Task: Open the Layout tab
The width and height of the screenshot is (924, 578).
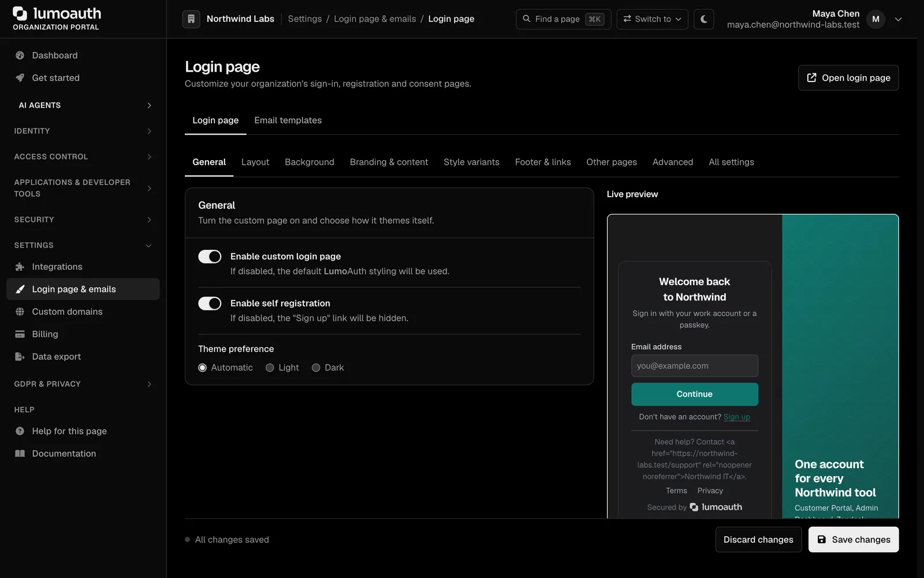Action: [x=255, y=162]
